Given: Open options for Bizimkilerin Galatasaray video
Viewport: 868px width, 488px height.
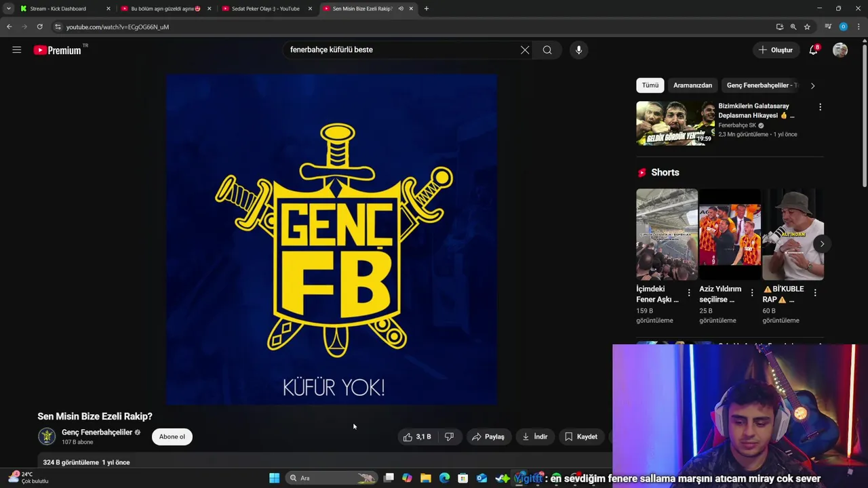Looking at the screenshot, I should (820, 107).
